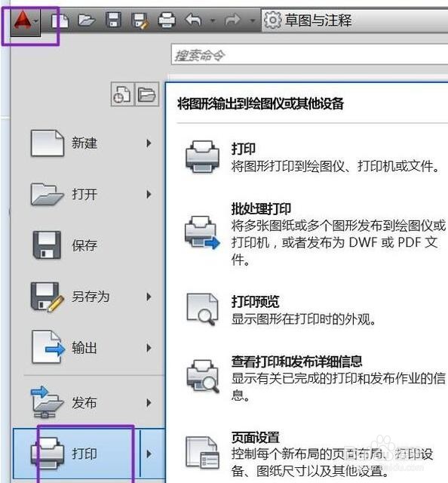Show the recent documents icon button
Screen dimensions: 448x483
(122, 94)
